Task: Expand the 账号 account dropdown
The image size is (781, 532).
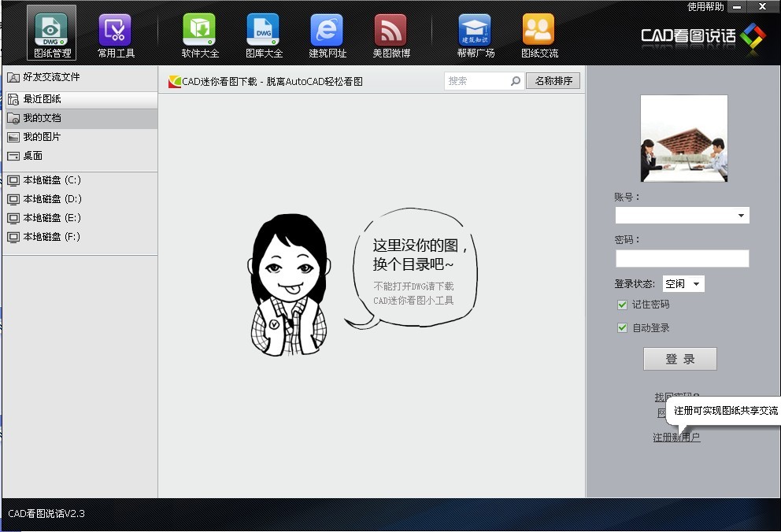Action: point(741,216)
